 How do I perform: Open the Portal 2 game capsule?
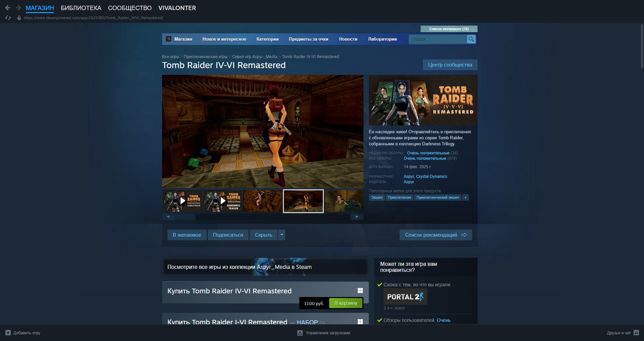tap(405, 297)
